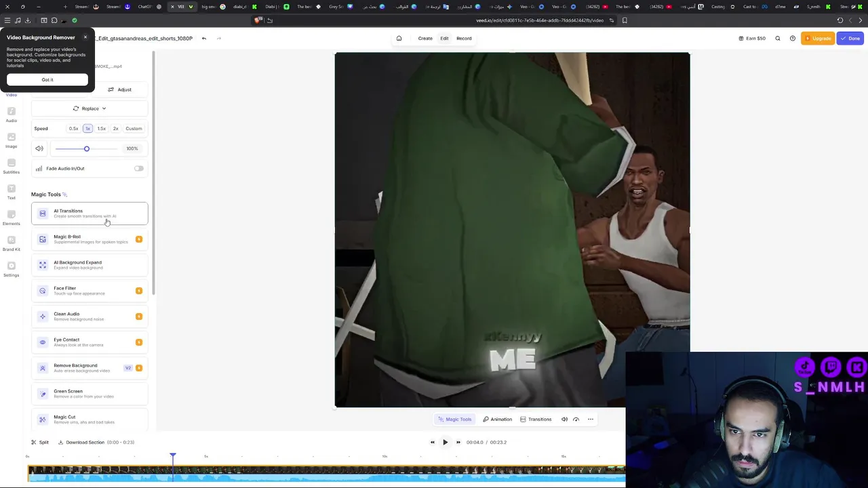
Task: Click the undo arrow in header
Action: [x=203, y=39]
